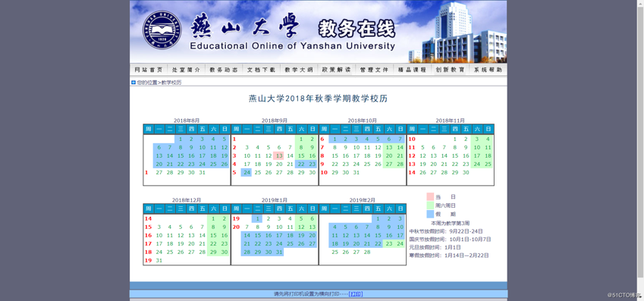Open the 精品课程 menu item
This screenshot has height=301, width=644.
pos(412,70)
